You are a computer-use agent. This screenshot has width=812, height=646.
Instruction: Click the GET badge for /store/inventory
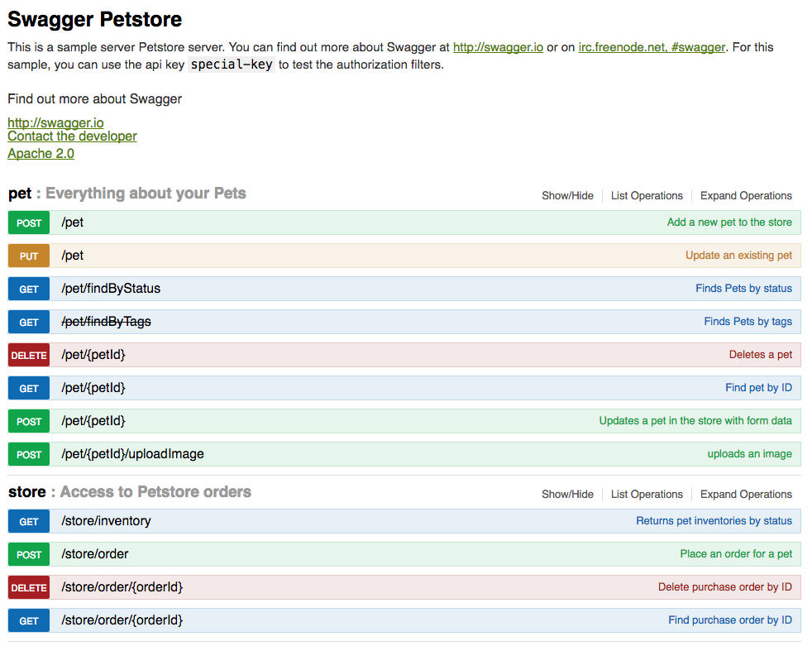coord(28,520)
